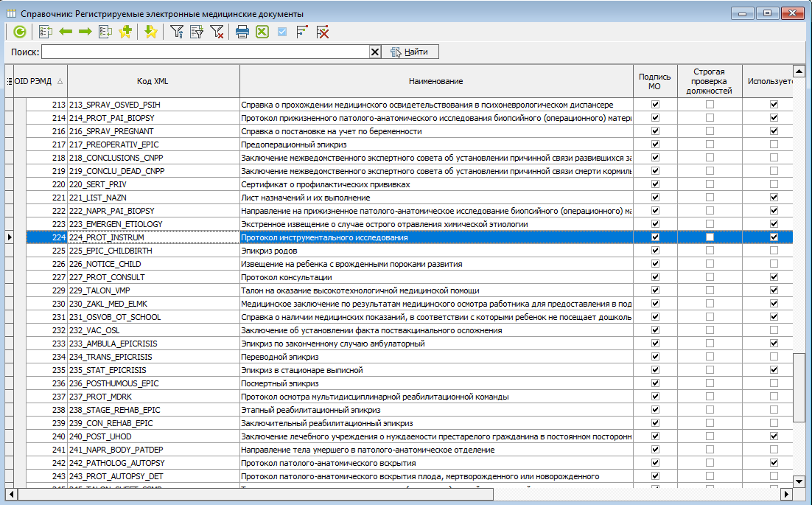Click the Переводной эпикриз cell
Screen dimensions: 812x505
[436, 356]
